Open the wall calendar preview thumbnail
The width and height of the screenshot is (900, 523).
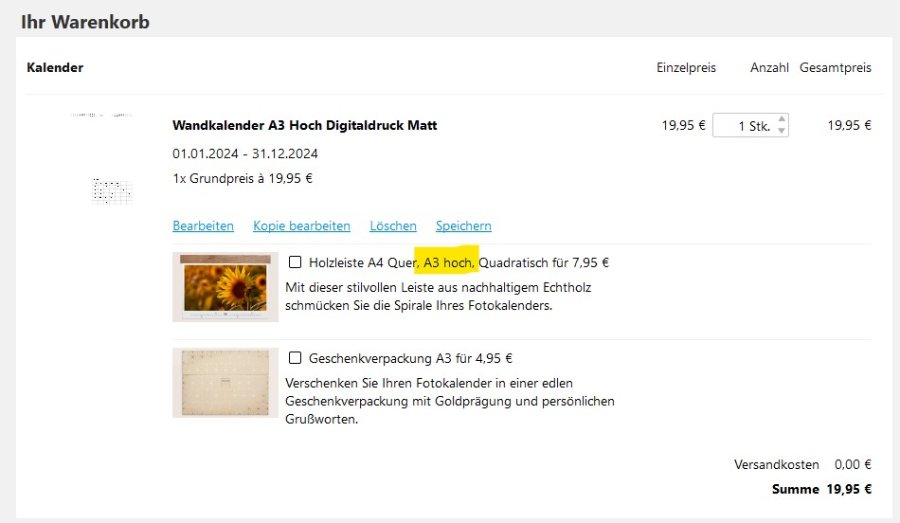pos(102,158)
